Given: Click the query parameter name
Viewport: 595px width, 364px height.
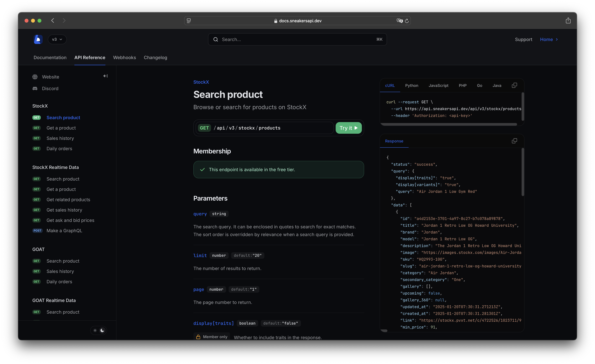Looking at the screenshot, I should click(200, 214).
